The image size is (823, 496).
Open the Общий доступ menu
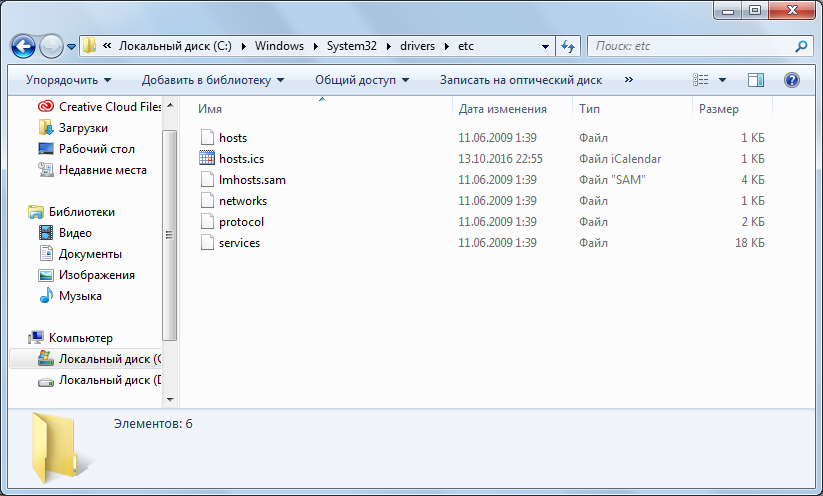(362, 80)
